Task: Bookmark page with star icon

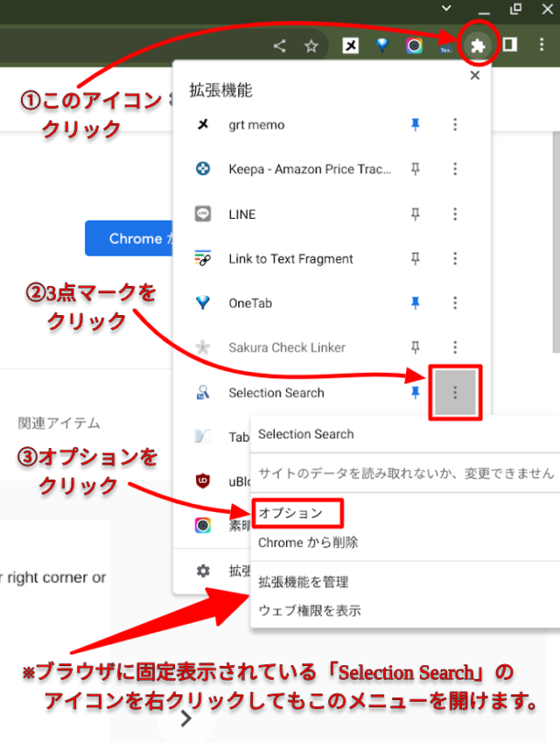Action: click(311, 46)
